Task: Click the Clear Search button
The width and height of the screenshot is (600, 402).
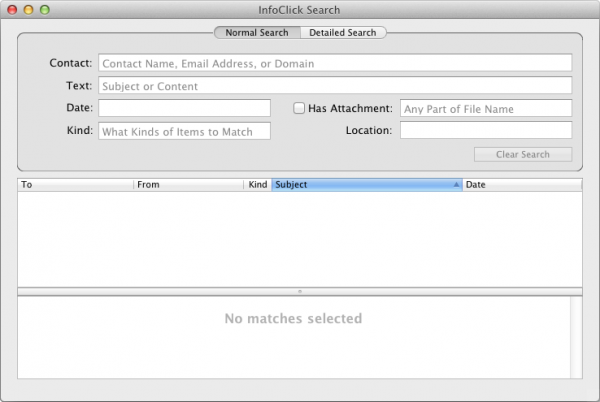Action: [523, 155]
